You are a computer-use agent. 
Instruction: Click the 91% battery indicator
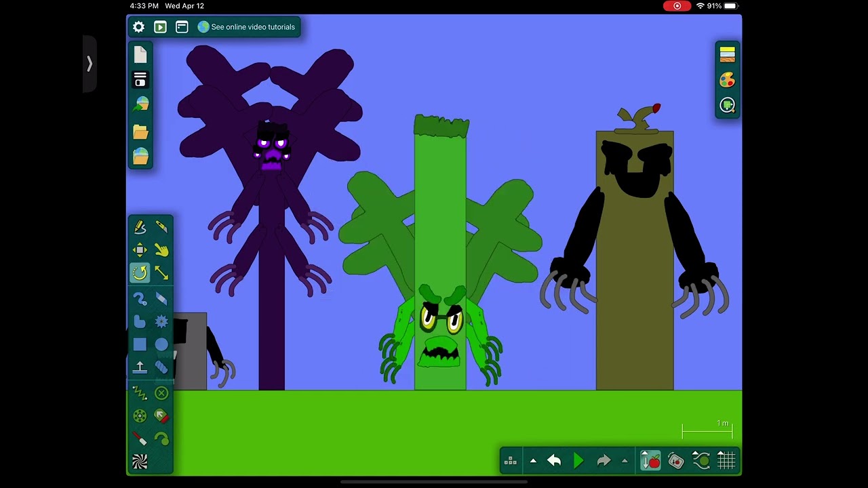pos(722,6)
